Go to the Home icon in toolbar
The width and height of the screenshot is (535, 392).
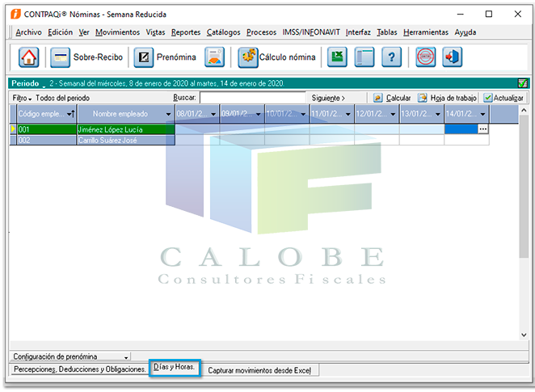click(28, 57)
